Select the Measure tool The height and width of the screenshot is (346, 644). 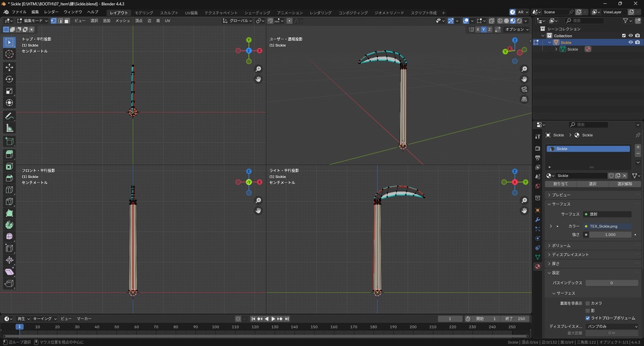pos(9,128)
